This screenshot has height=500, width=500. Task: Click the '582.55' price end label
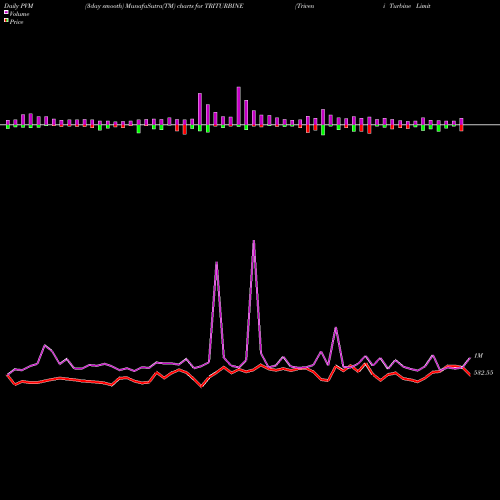coord(483,373)
